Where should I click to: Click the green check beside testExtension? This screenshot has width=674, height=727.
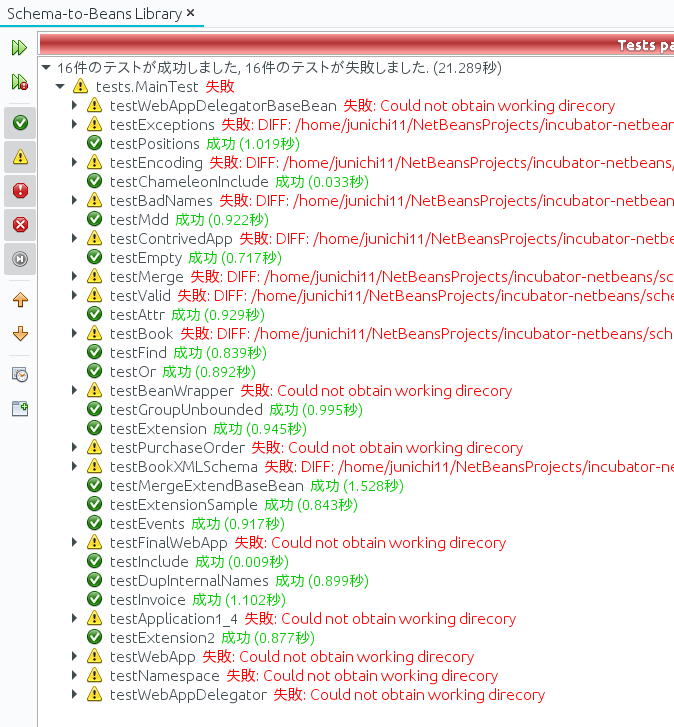(95, 428)
